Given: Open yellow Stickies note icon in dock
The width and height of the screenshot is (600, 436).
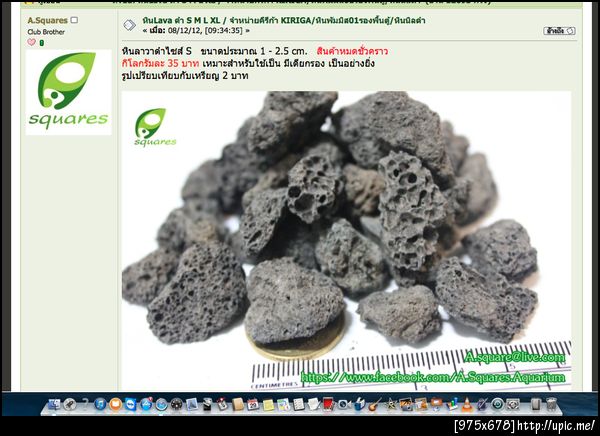Looking at the screenshot, I should coord(268,405).
